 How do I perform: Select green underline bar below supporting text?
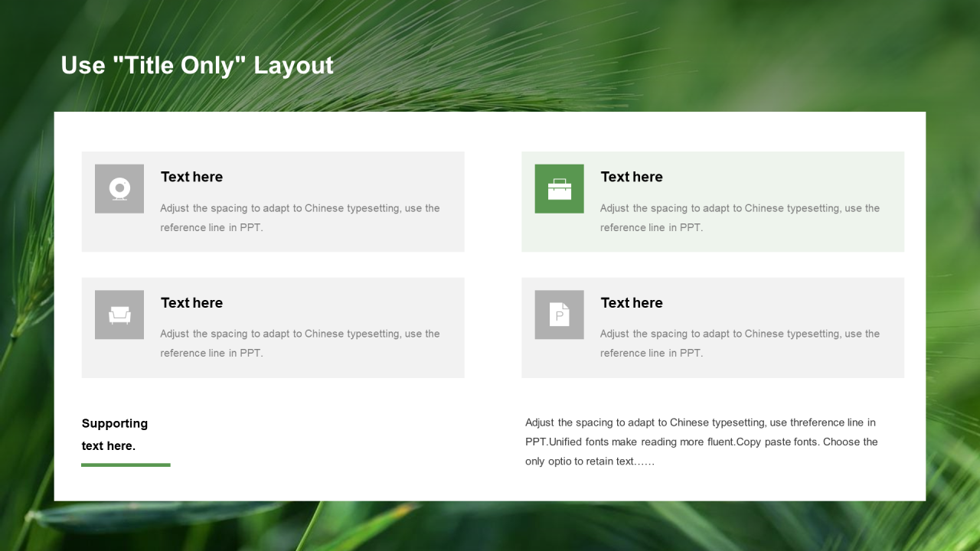point(126,465)
